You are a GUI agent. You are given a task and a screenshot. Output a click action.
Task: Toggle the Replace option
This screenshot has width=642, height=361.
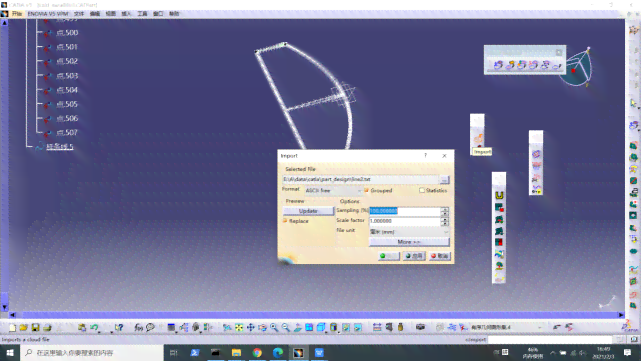point(285,221)
